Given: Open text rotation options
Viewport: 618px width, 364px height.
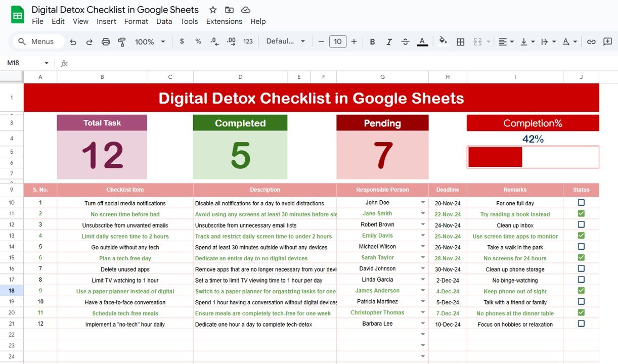Looking at the screenshot, I should (x=569, y=42).
